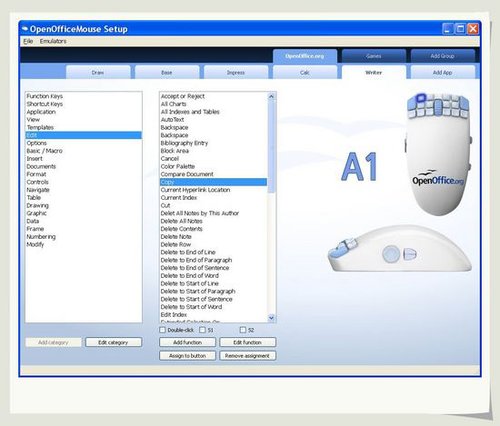This screenshot has width=500, height=426.
Task: Select the Calc application tab
Action: tap(304, 72)
